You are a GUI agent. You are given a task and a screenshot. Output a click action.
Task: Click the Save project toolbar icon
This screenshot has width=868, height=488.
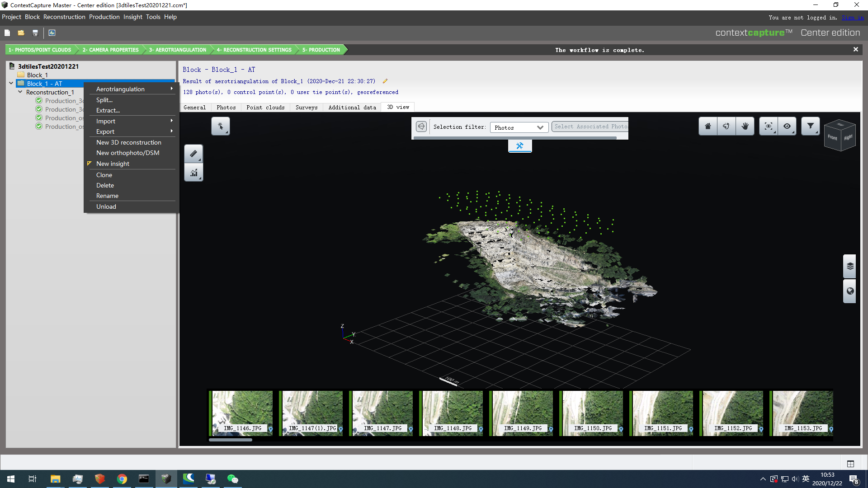(x=35, y=33)
